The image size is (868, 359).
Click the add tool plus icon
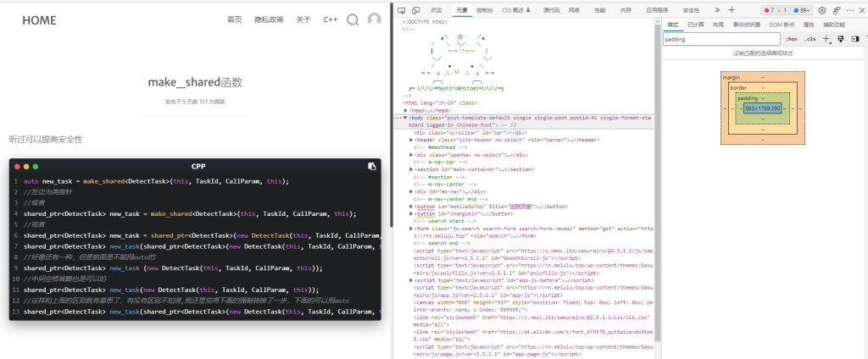[x=731, y=10]
